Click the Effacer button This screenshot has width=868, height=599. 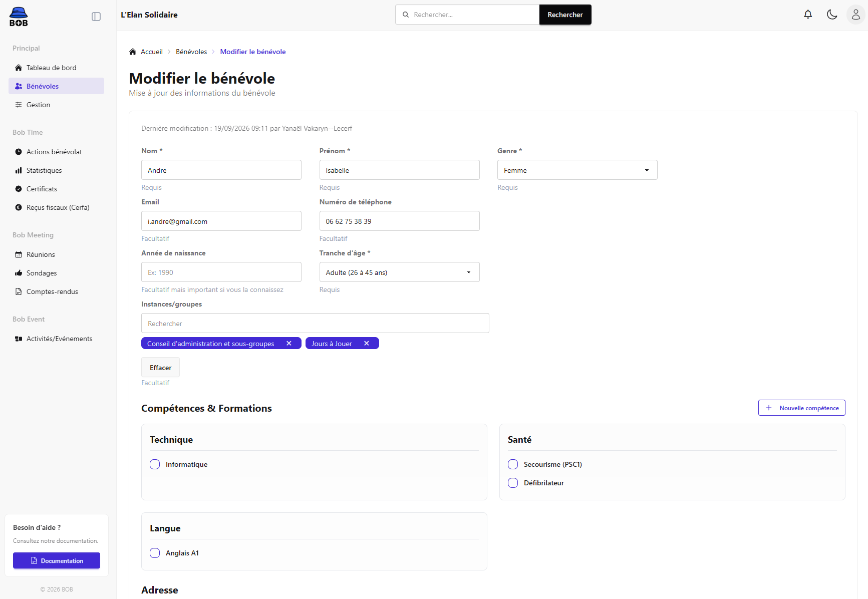click(x=160, y=367)
